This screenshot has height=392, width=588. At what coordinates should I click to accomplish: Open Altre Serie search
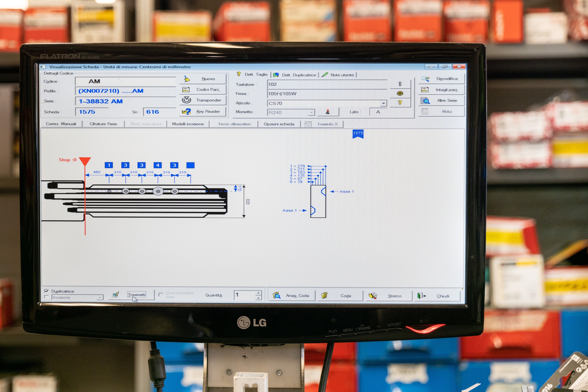tap(442, 100)
